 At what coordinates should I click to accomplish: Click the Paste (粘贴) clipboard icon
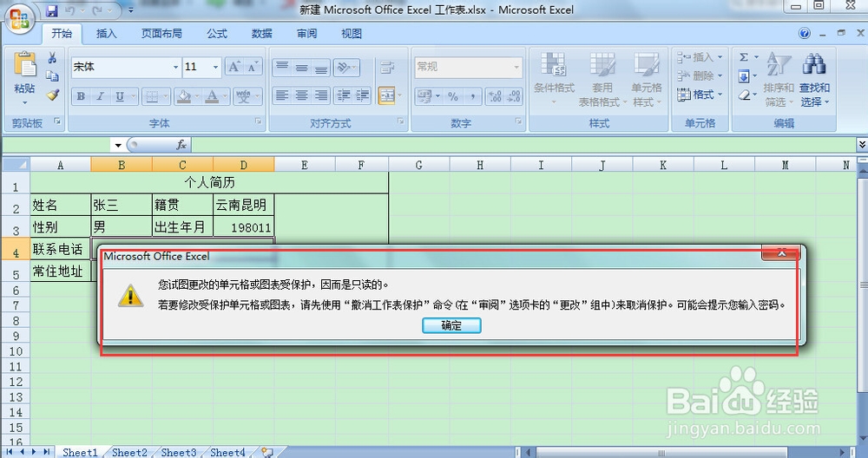[24, 65]
